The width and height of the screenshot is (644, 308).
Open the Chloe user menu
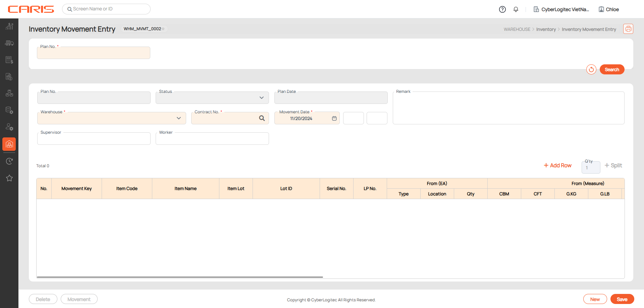tap(609, 9)
